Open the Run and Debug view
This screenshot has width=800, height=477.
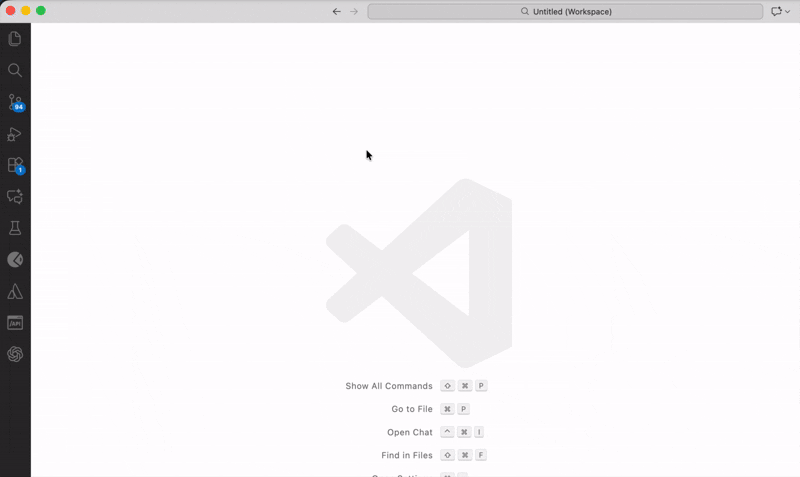15,134
